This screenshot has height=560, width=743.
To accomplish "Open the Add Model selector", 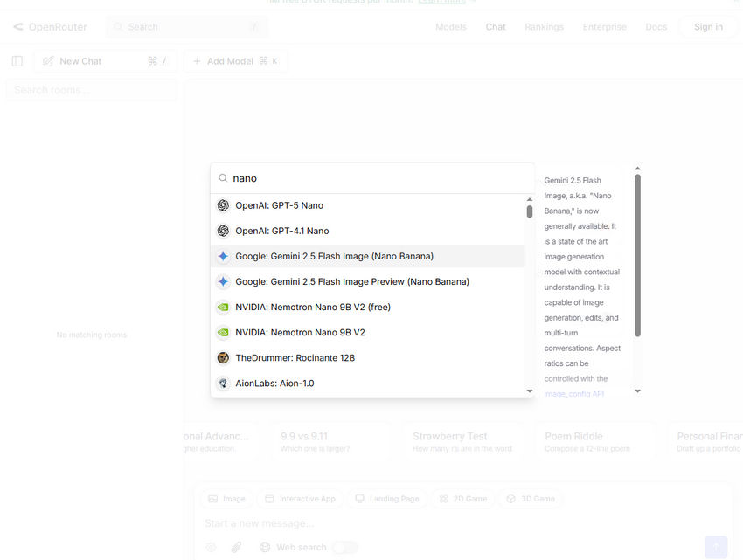I will 234,61.
